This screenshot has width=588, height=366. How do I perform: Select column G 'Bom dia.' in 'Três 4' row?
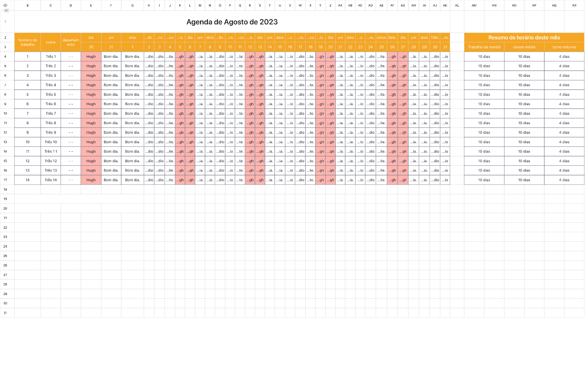pos(133,85)
